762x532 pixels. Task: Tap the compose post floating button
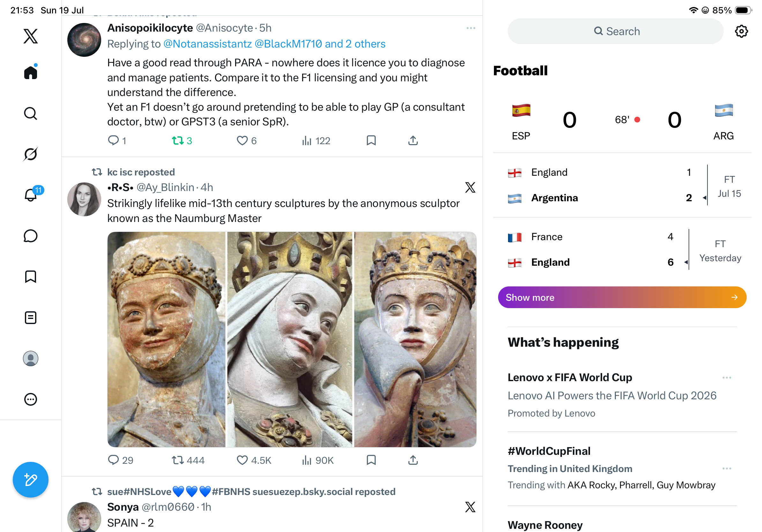tap(31, 480)
